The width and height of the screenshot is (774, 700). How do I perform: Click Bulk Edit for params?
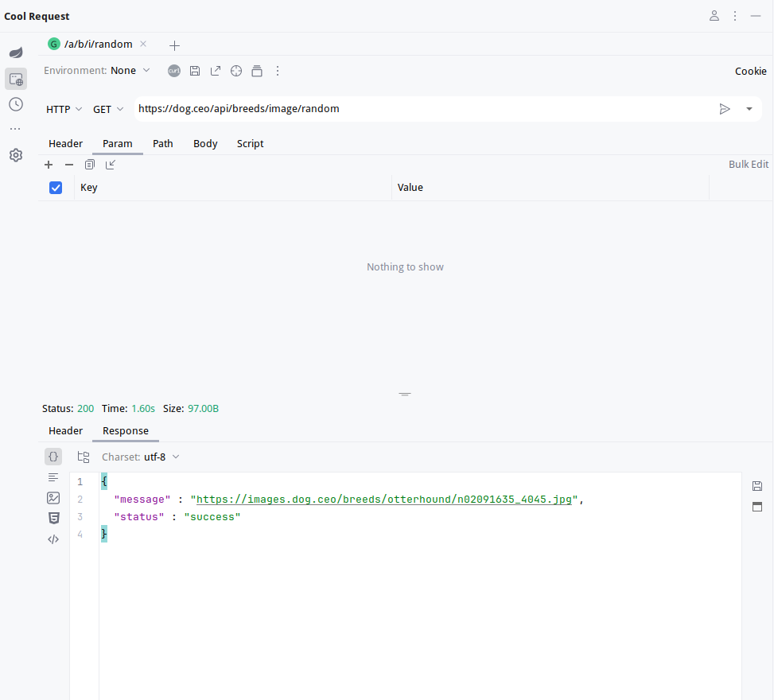click(749, 165)
